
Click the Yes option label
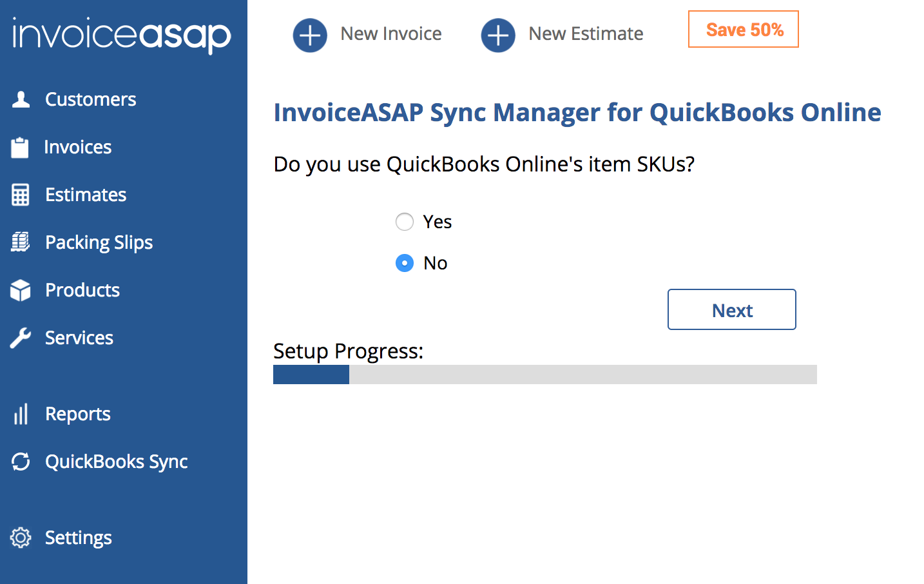pyautogui.click(x=438, y=222)
